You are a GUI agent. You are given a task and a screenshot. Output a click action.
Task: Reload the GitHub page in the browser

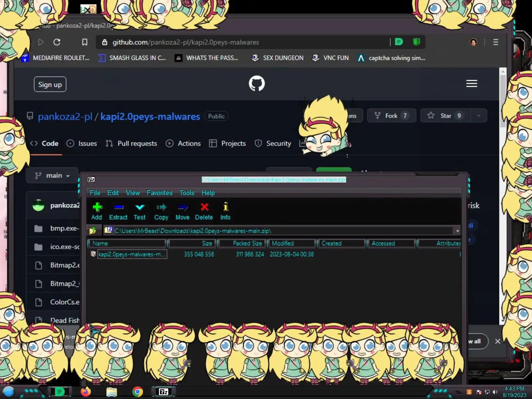(x=57, y=42)
